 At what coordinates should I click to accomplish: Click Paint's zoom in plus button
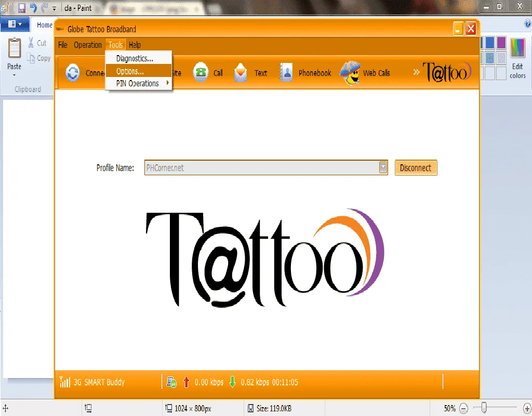527,408
